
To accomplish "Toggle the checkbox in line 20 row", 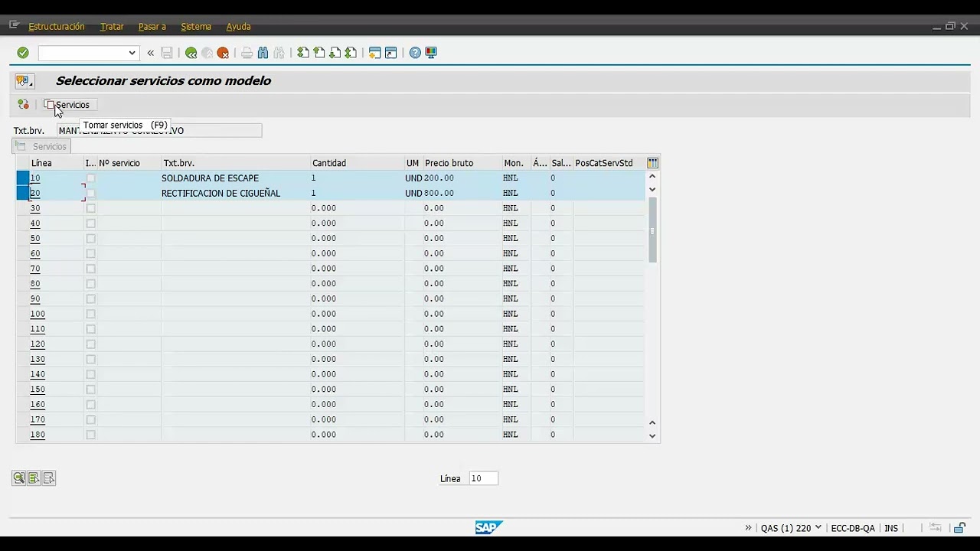I will pos(90,193).
